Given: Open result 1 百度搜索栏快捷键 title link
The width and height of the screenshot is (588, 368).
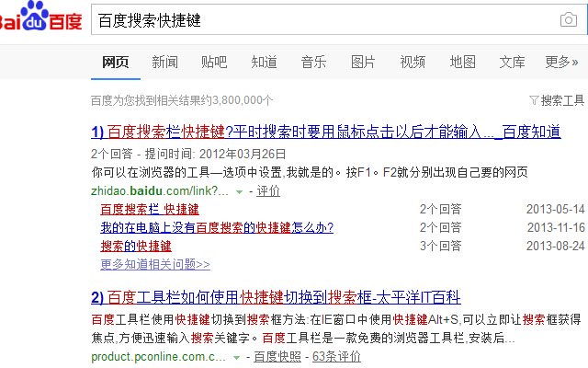Looking at the screenshot, I should pyautogui.click(x=326, y=132).
